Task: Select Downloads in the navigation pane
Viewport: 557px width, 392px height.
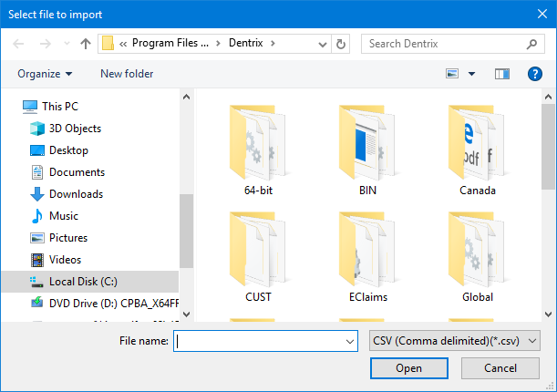Action: tap(75, 194)
